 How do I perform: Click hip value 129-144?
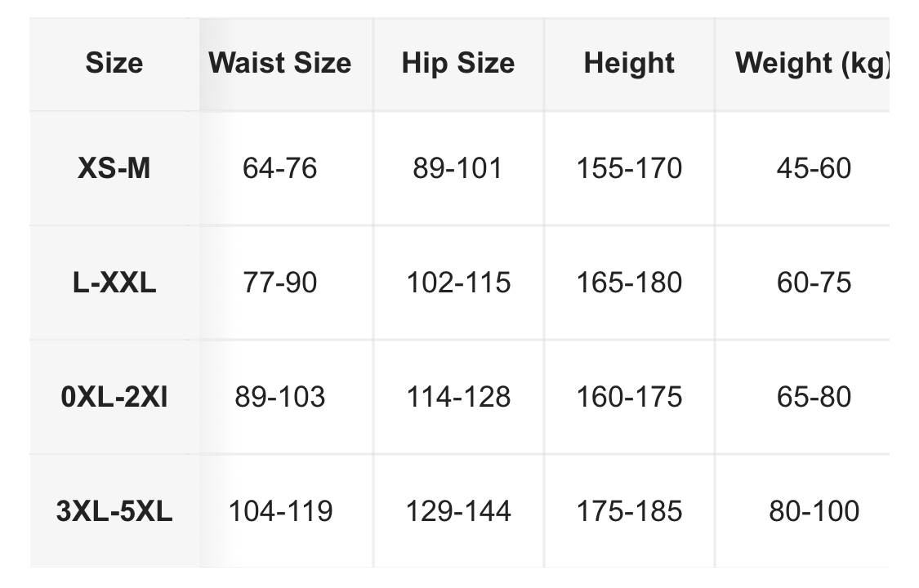click(x=457, y=511)
